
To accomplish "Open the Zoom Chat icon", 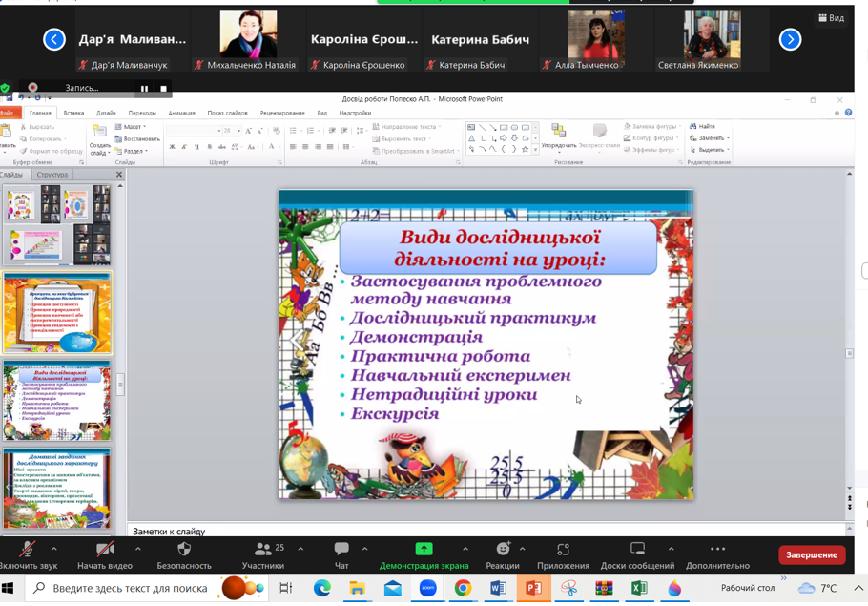I will click(x=341, y=550).
